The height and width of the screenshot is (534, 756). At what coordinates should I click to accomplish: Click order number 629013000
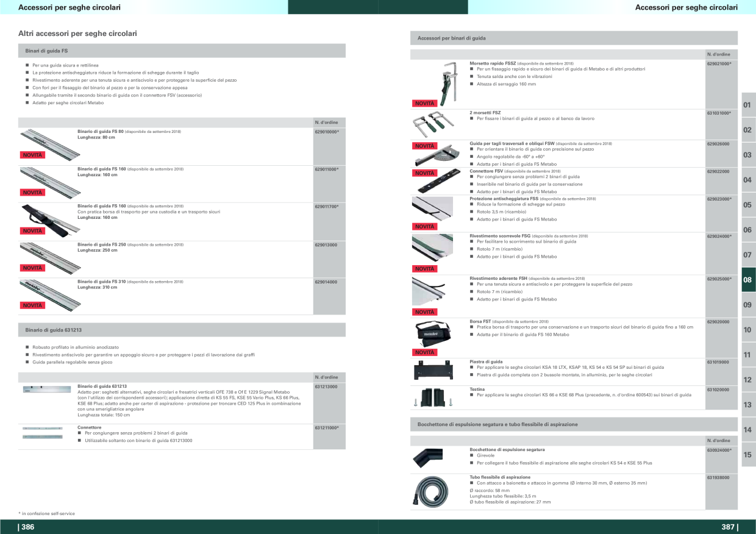click(x=326, y=244)
